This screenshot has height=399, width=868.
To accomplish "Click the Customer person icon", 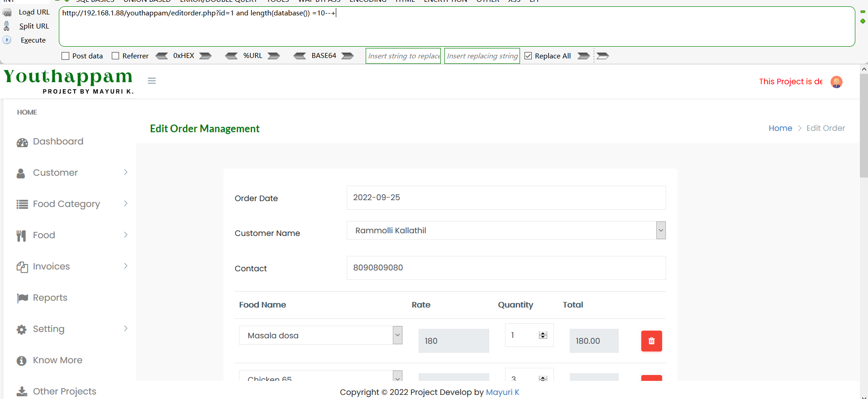I will (x=21, y=173).
